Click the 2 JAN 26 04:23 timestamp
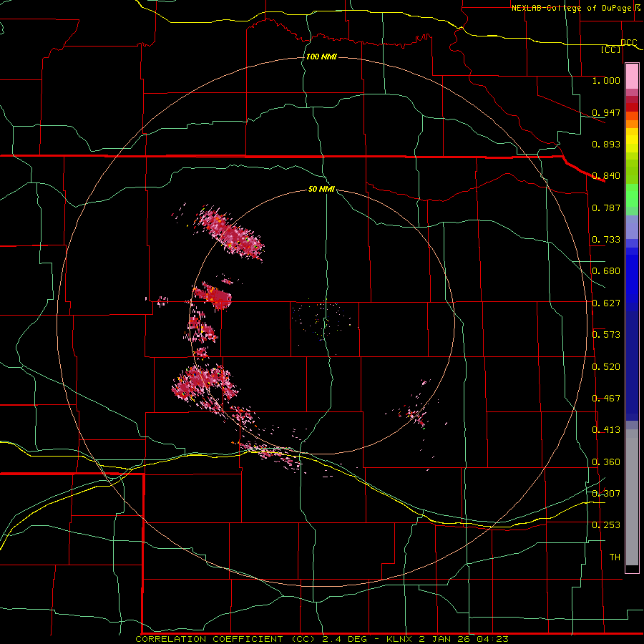The height and width of the screenshot is (644, 644). (463, 639)
